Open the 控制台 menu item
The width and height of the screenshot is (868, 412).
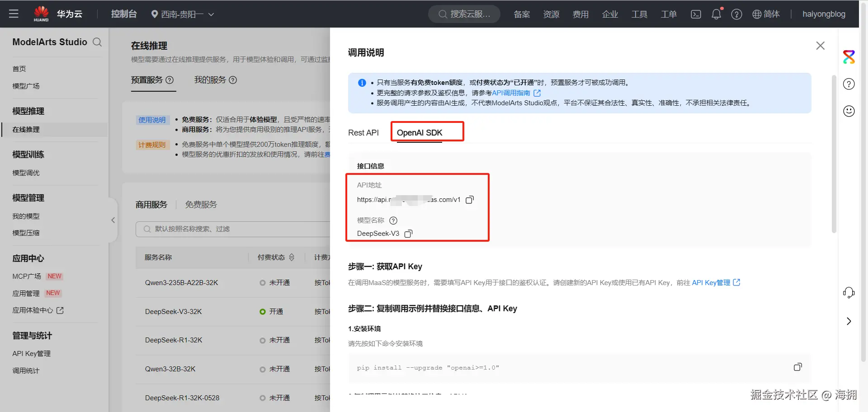point(124,14)
